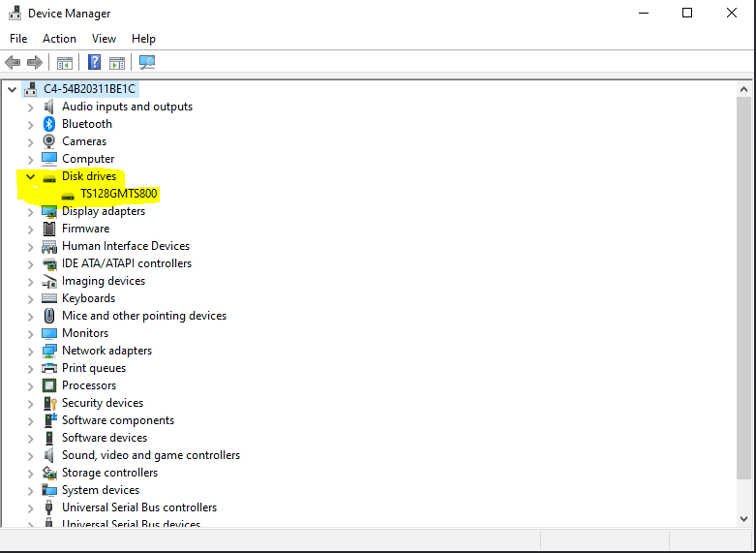Collapse the Disk drives category
This screenshot has height=553, width=756.
point(30,176)
